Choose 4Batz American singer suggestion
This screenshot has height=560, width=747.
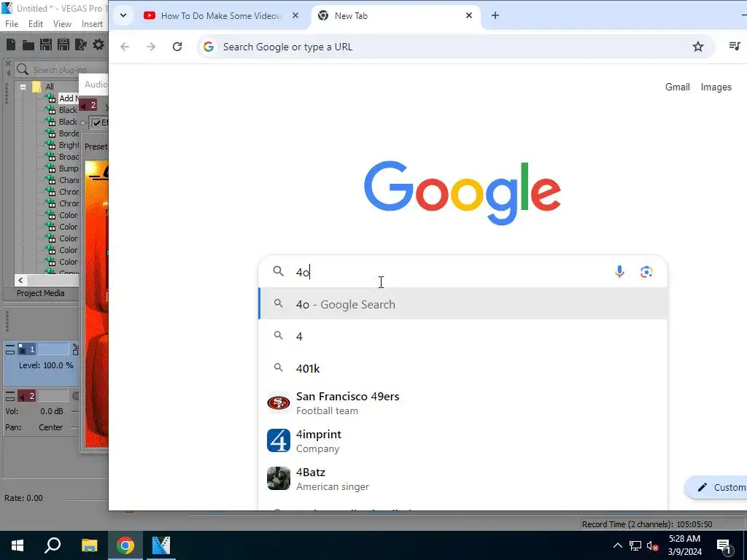click(463, 479)
